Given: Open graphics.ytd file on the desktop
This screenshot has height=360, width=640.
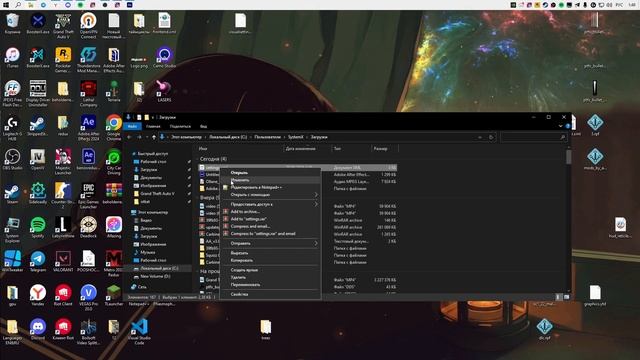Looking at the screenshot, I should [x=595, y=296].
